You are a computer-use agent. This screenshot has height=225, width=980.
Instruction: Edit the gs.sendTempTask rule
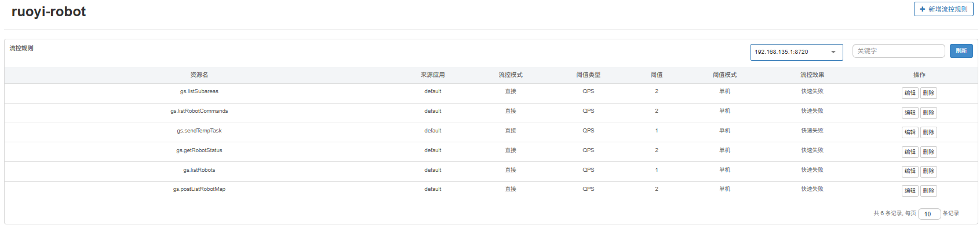(x=910, y=132)
